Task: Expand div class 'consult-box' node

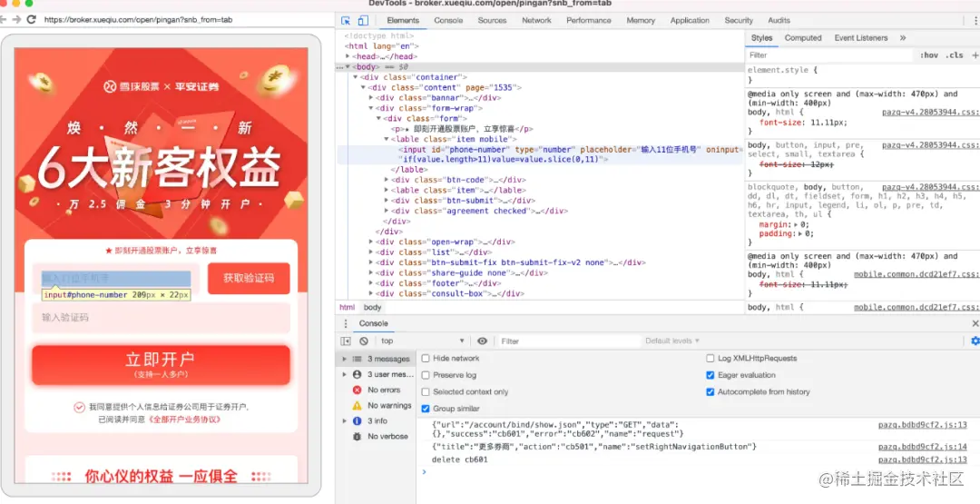Action: pyautogui.click(x=371, y=293)
